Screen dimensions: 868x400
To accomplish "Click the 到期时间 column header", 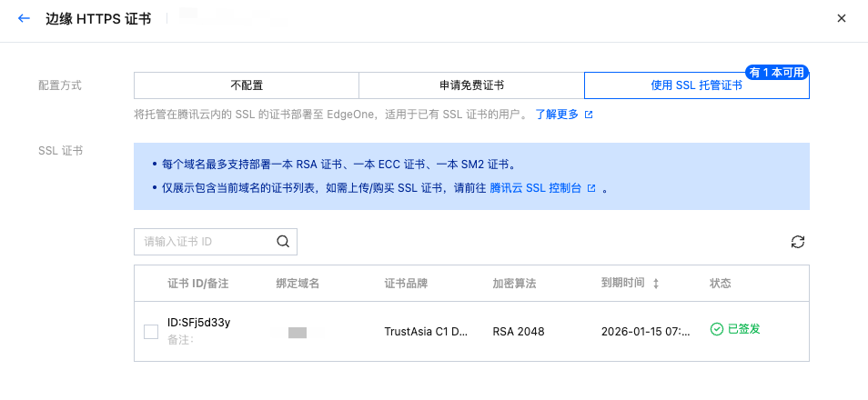I will point(623,284).
